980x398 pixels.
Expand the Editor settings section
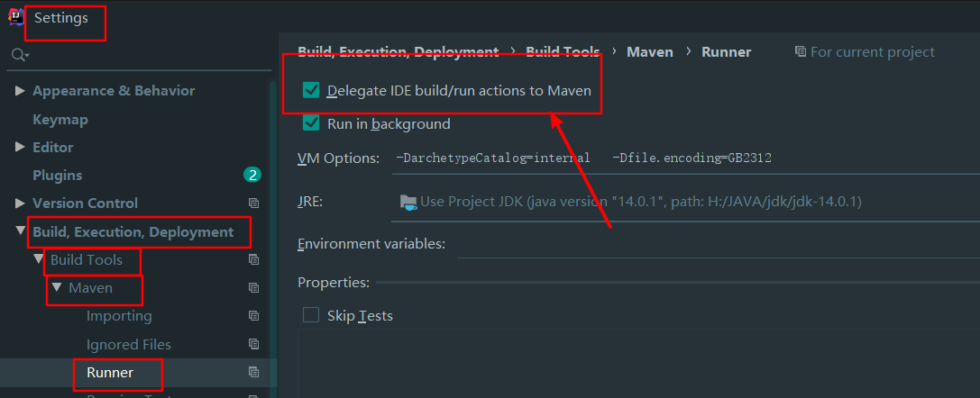point(20,147)
